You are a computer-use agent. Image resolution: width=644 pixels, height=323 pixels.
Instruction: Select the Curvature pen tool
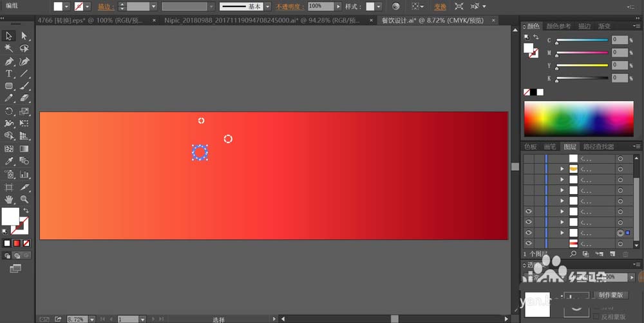(x=24, y=61)
